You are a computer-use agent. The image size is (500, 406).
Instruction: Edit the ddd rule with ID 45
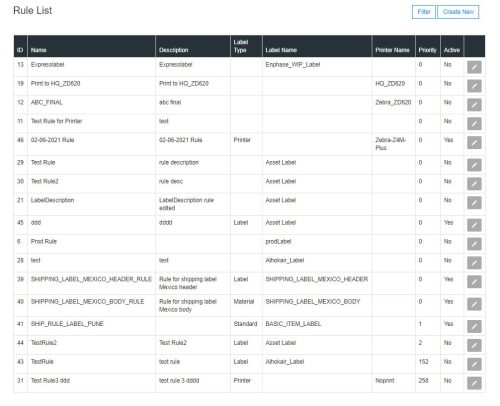coord(474,225)
